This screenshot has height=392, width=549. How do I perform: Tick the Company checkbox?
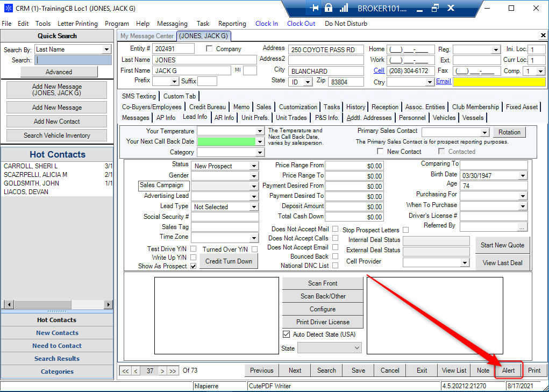click(x=209, y=49)
